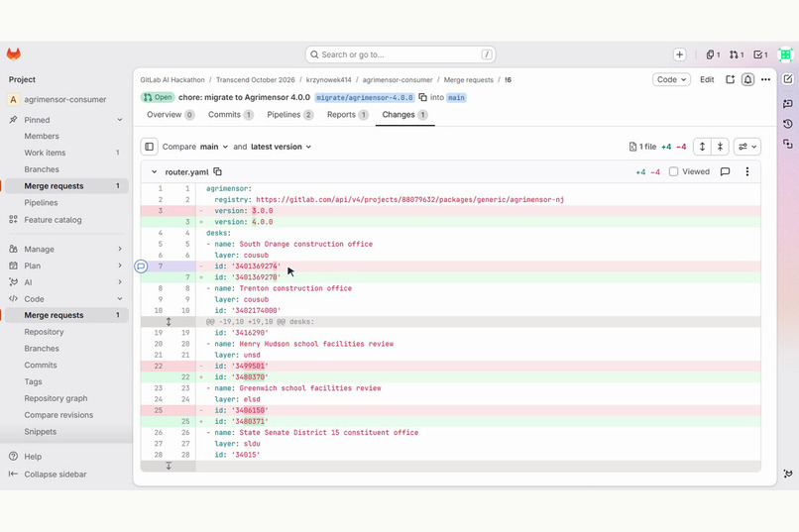799x532 pixels.
Task: Expand hidden diff lines above line 19
Action: coord(169,322)
